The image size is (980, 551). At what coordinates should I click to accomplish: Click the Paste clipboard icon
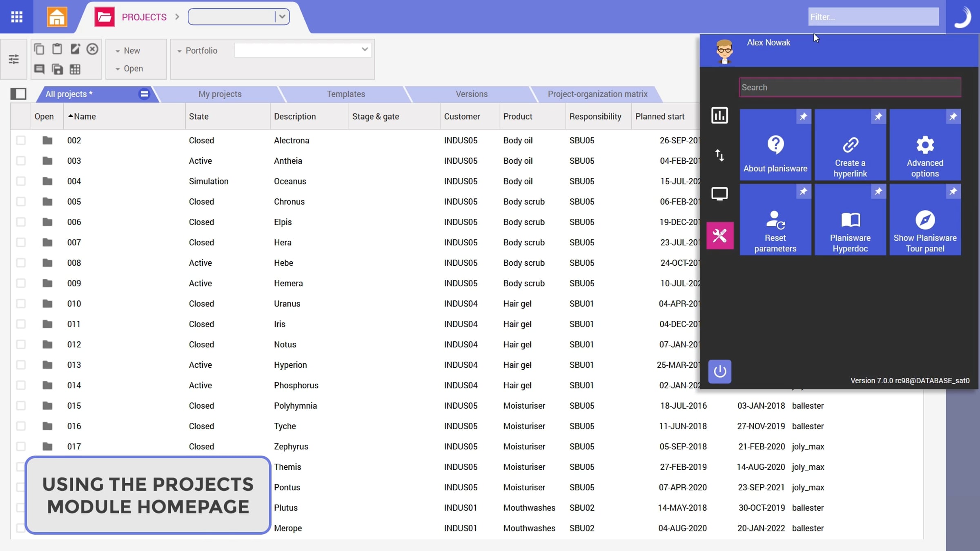point(57,49)
